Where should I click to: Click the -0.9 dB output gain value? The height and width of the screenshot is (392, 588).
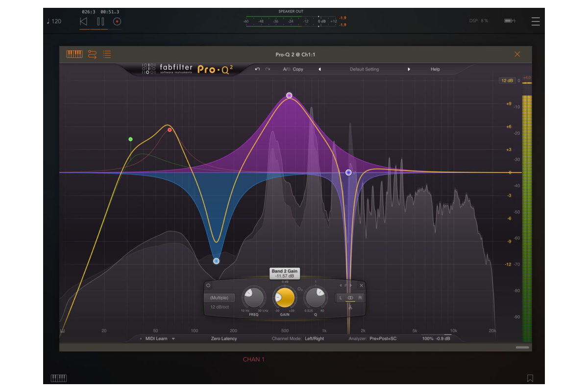point(444,339)
